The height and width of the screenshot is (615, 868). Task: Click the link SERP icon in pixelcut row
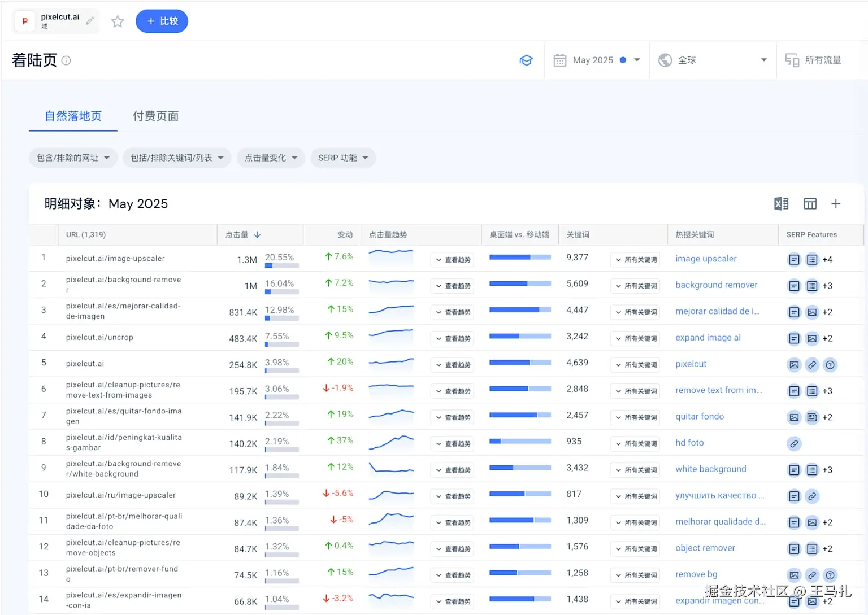pyautogui.click(x=812, y=365)
